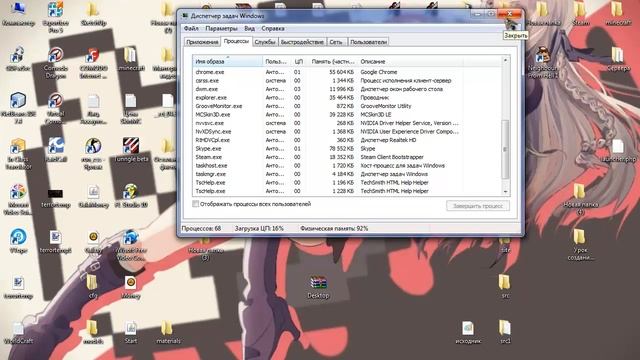Sort by Описание column header
Screen dimensions: 640x360
[x=410, y=61]
